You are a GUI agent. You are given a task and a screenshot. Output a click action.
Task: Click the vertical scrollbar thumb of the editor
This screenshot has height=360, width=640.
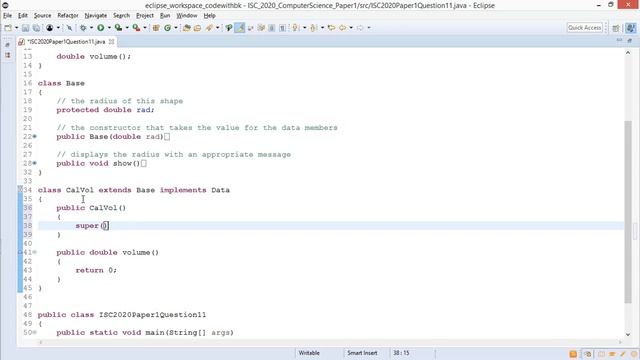[x=628, y=212]
